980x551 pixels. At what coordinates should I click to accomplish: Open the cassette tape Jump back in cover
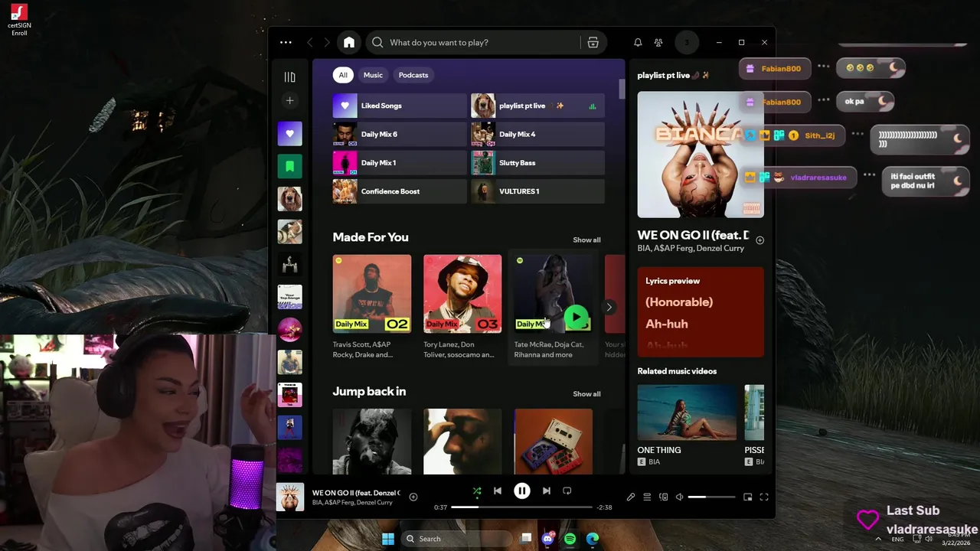[554, 442]
